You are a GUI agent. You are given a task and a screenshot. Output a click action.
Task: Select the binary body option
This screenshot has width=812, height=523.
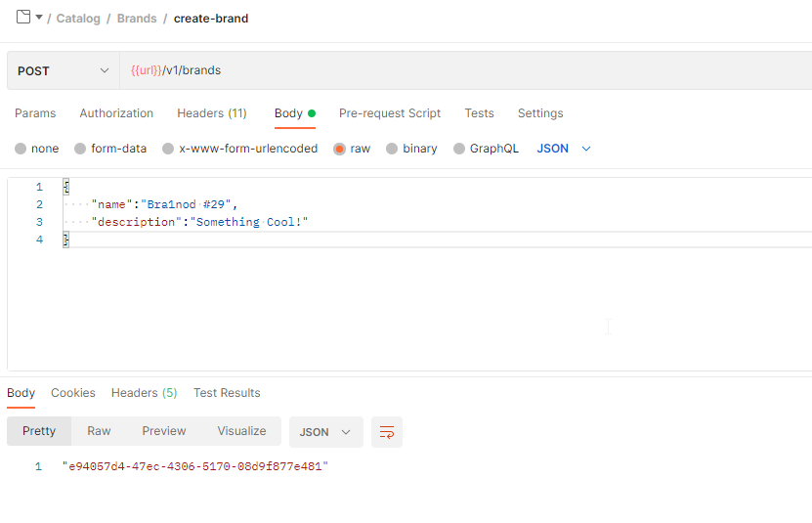point(392,149)
